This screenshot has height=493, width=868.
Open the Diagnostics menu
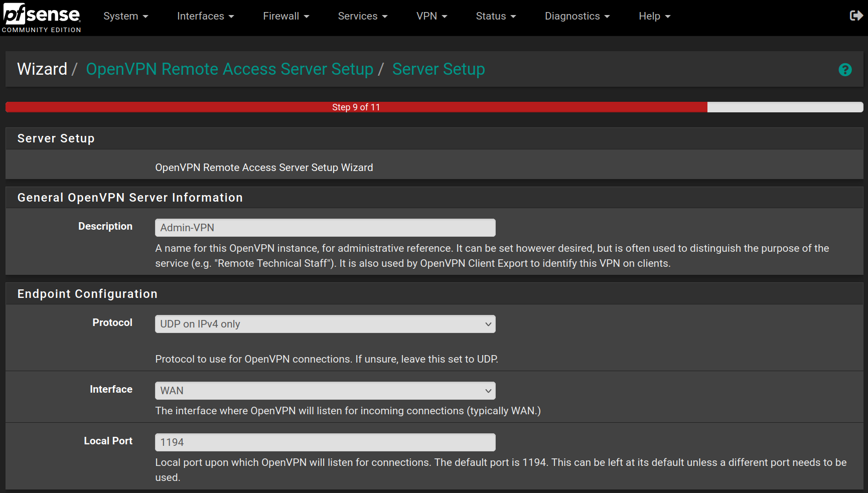click(x=577, y=16)
